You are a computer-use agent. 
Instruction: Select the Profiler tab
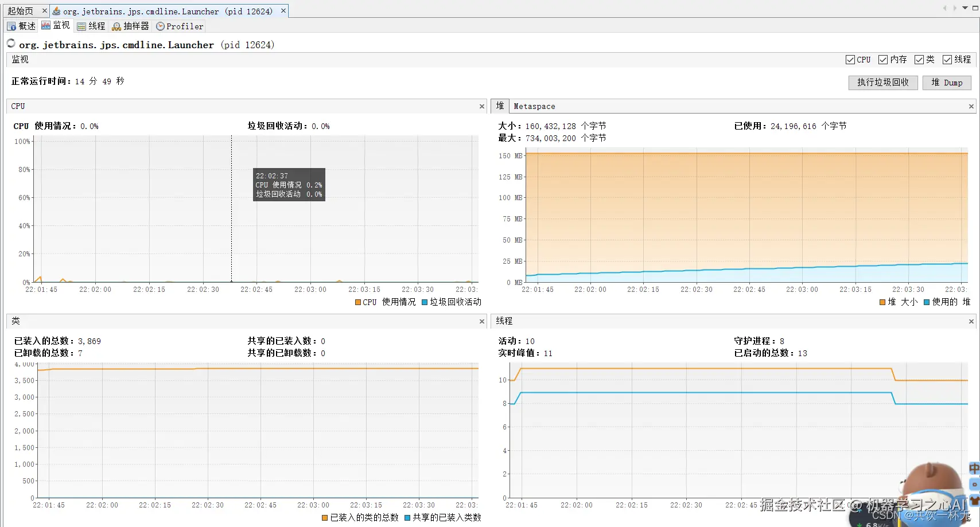click(180, 26)
